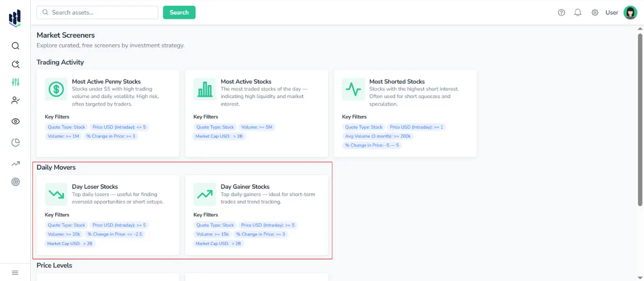644x281 pixels.
Task: Open the help question mark icon
Action: pos(561,12)
